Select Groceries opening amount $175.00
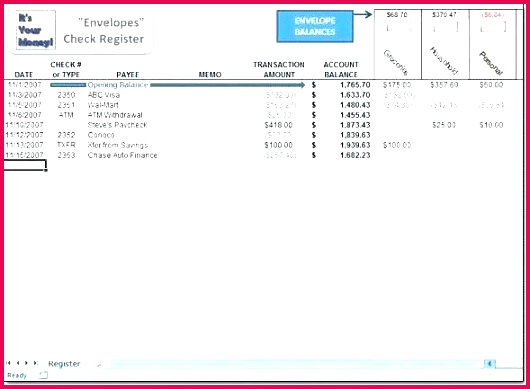The width and height of the screenshot is (530, 389). (x=397, y=85)
